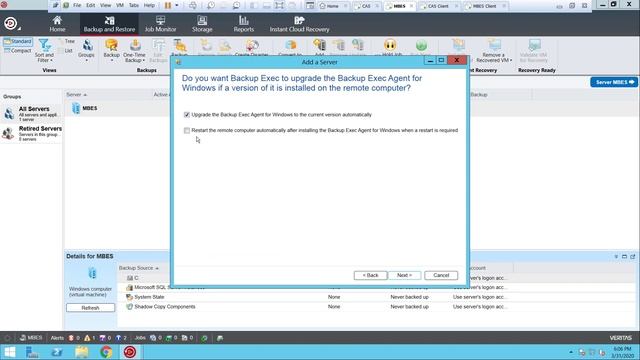This screenshot has width=640, height=360.
Task: Select the Compact view option
Action: point(17,51)
